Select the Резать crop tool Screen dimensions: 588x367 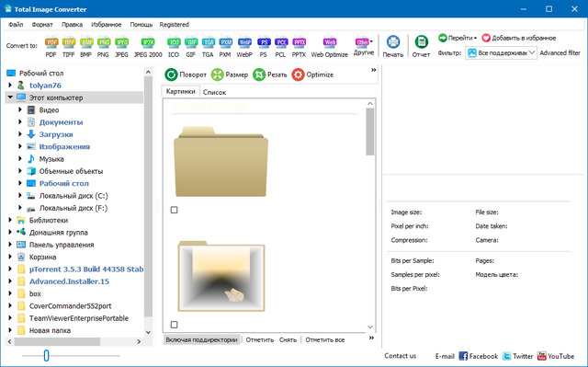270,75
